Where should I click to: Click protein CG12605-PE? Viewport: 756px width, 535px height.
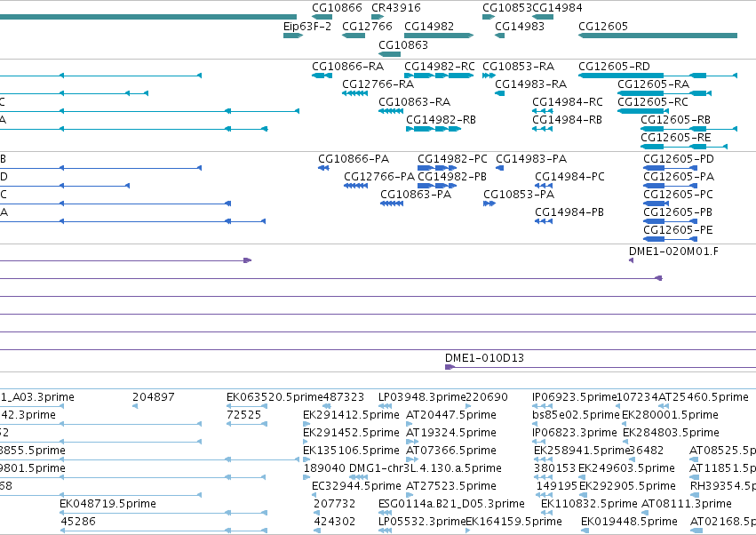(678, 230)
